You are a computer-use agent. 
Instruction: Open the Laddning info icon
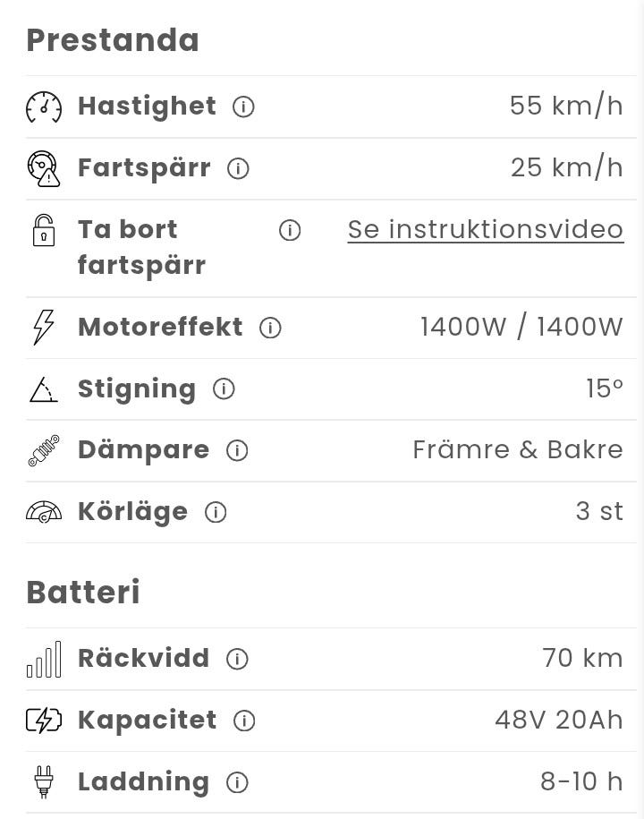(237, 783)
